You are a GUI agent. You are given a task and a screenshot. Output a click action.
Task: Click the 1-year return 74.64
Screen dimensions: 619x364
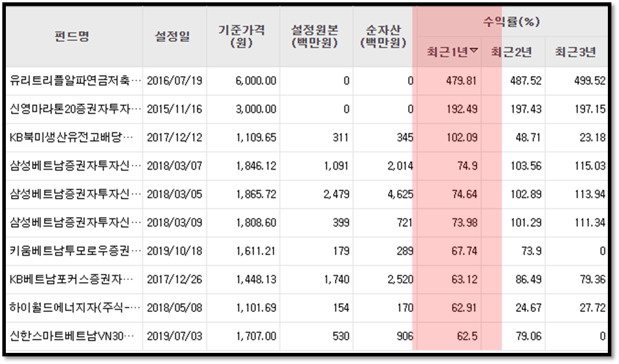click(x=464, y=194)
